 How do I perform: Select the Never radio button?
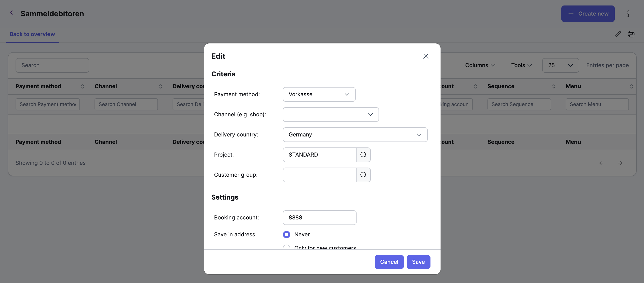[x=287, y=234]
